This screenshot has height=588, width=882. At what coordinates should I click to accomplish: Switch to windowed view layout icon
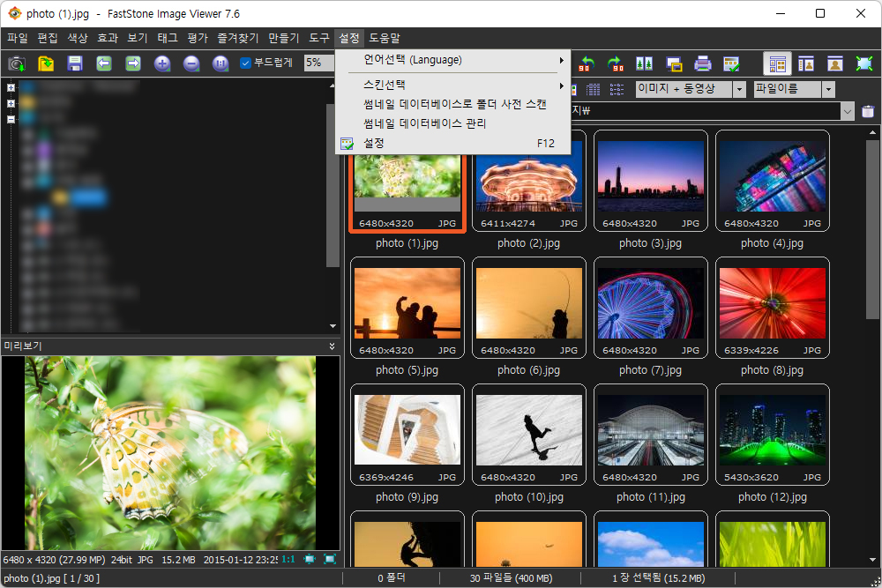click(806, 63)
